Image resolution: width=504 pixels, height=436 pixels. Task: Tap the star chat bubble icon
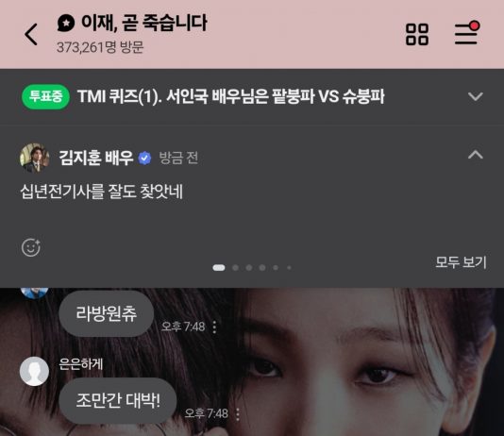click(66, 24)
